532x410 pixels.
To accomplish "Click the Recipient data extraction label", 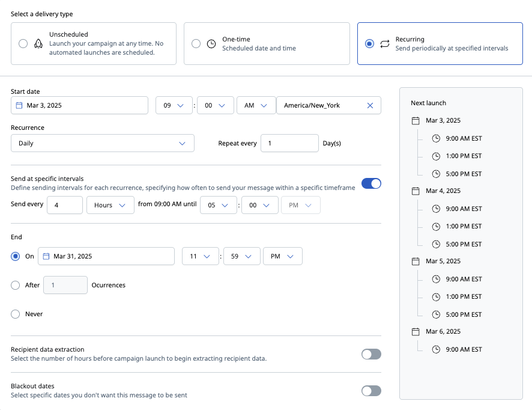I will [47, 349].
